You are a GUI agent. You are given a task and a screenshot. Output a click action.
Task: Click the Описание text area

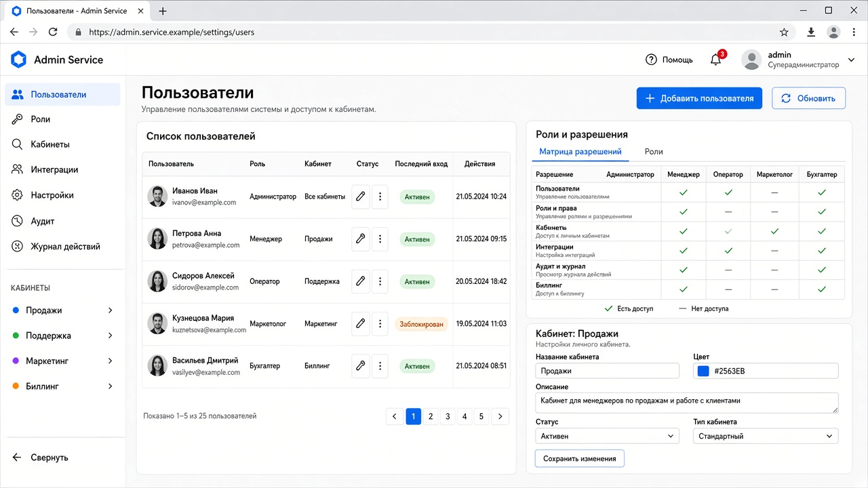click(687, 403)
